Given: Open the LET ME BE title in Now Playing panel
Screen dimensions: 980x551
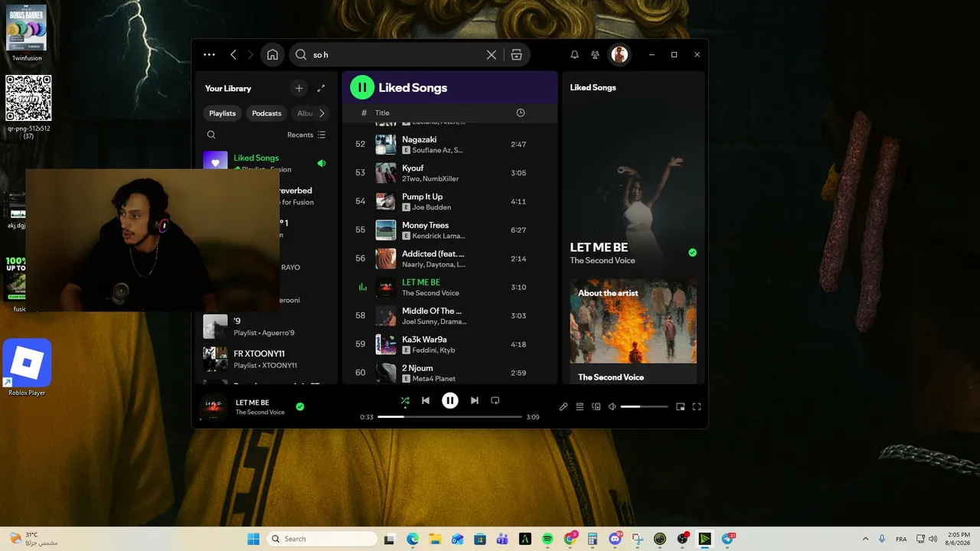Looking at the screenshot, I should [599, 247].
